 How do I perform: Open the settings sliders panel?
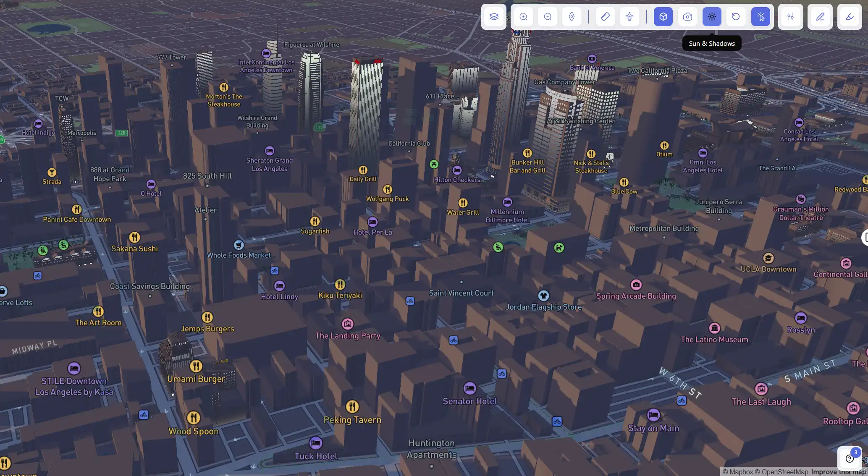(x=791, y=17)
